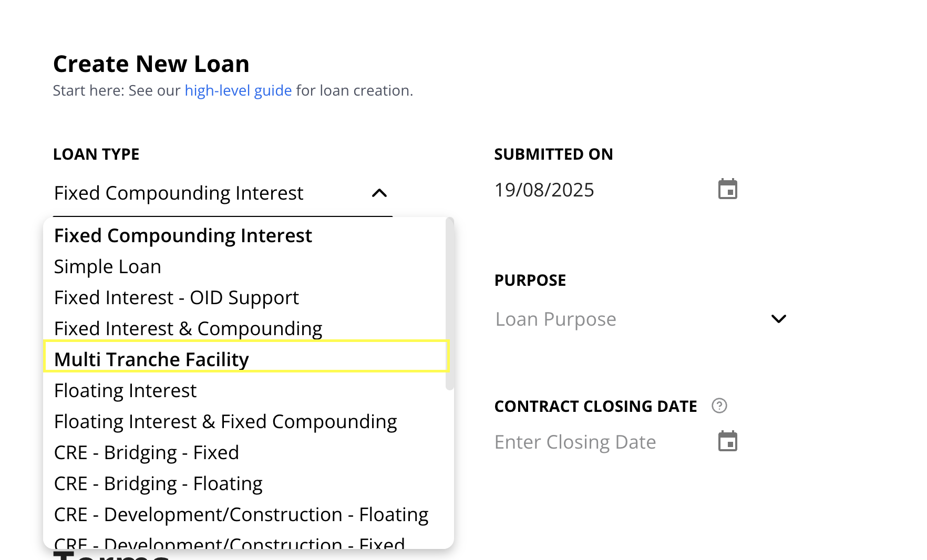Viewport: 927px width, 560px height.
Task: Select CRE - Bridging - Floating option
Action: [158, 484]
